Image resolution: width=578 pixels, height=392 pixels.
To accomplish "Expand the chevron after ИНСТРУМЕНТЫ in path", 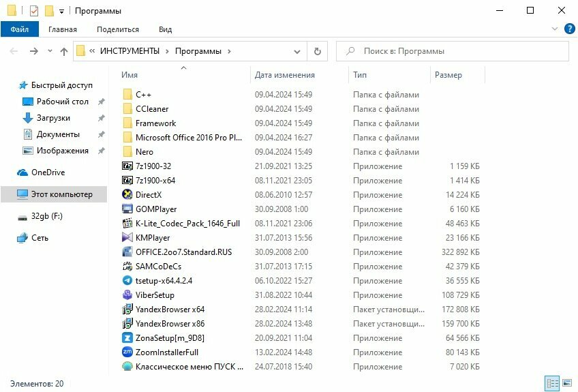I will [x=168, y=51].
